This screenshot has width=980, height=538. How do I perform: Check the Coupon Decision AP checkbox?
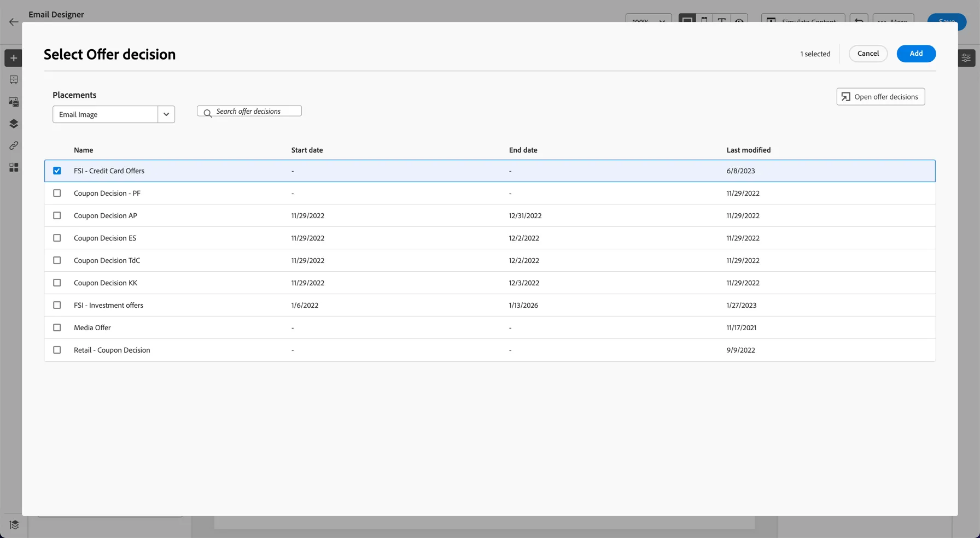click(x=57, y=215)
